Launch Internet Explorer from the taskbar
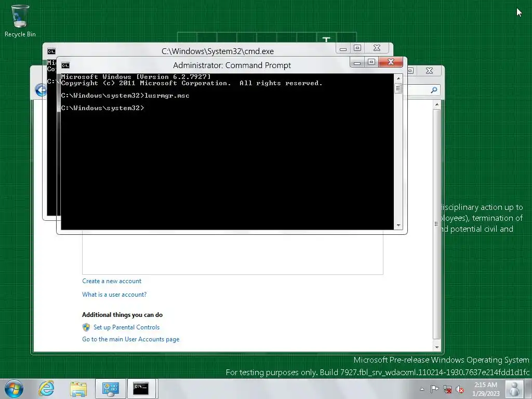This screenshot has width=532, height=399. pos(46,389)
